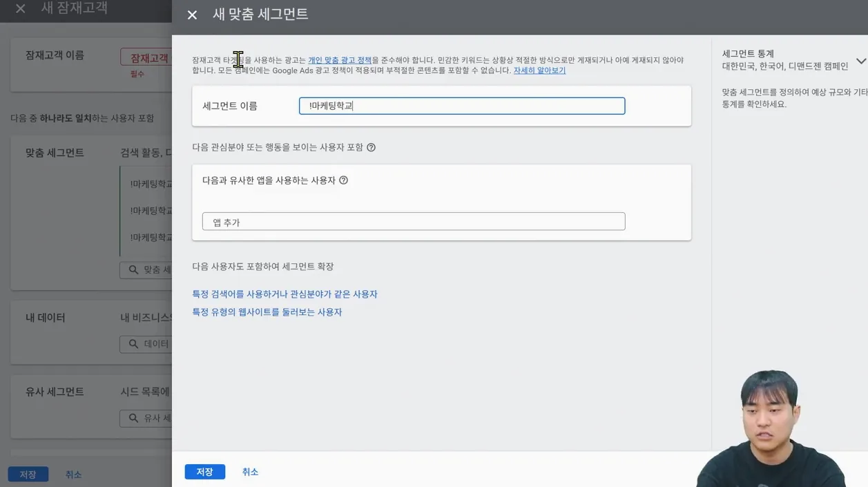
Task: Click search icon in 맞춤 세그먼트 search box
Action: tap(133, 270)
